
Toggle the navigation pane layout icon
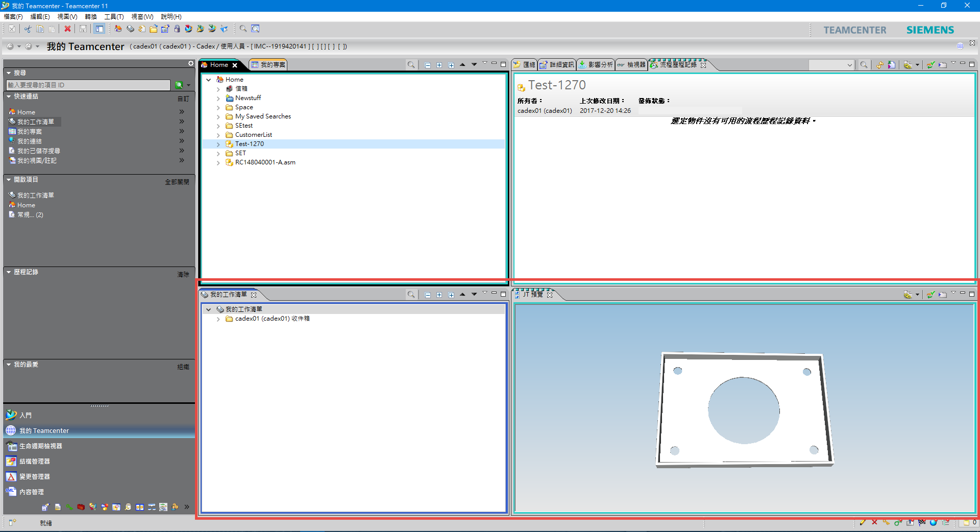pos(100,29)
